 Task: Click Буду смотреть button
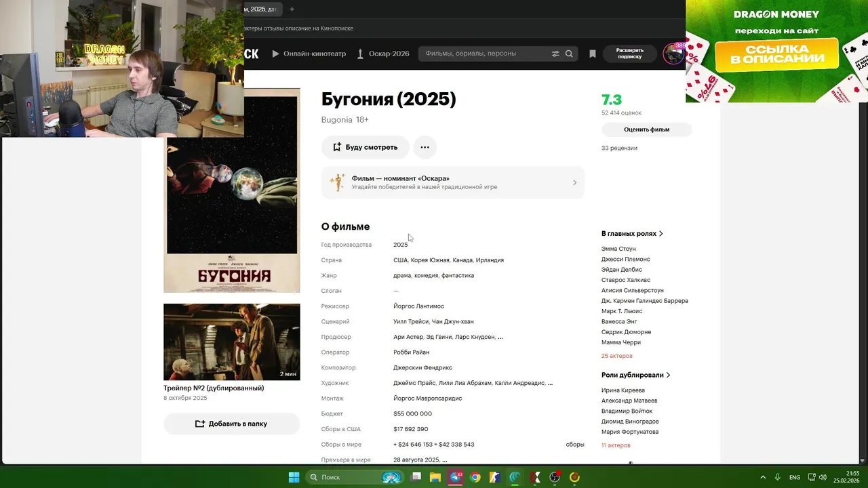point(365,147)
